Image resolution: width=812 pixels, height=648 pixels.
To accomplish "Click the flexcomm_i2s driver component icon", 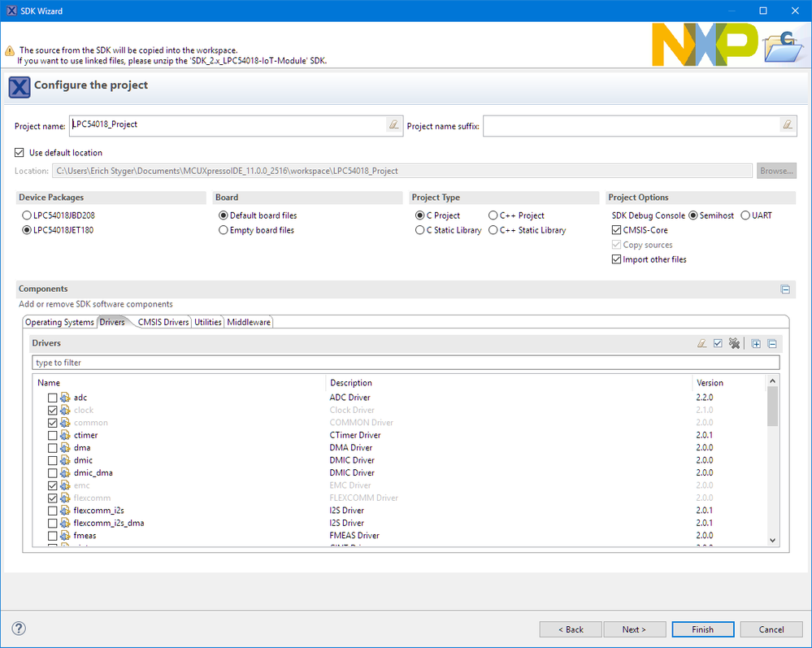I will click(65, 511).
